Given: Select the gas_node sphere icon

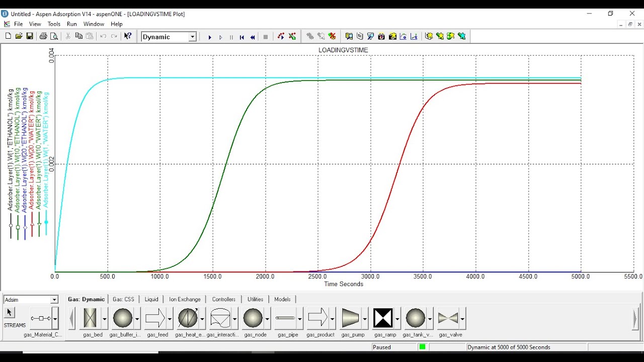Looking at the screenshot, I should pyautogui.click(x=253, y=318).
